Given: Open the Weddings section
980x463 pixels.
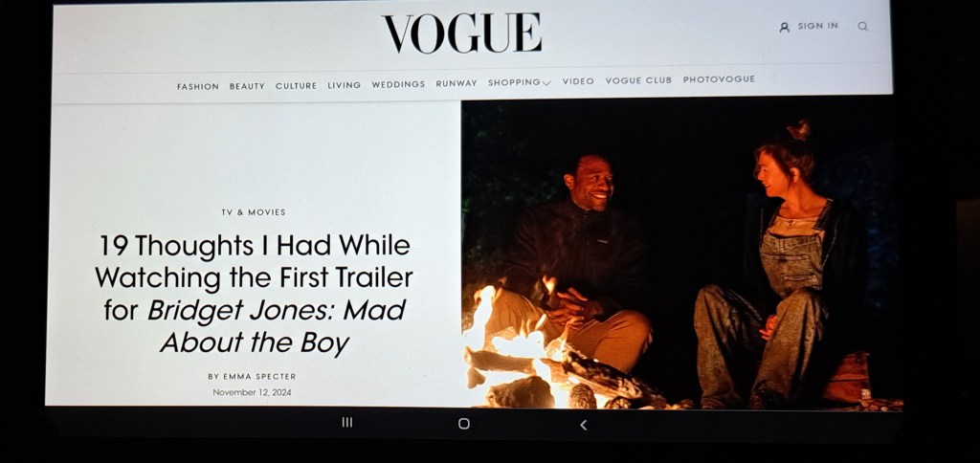Looking at the screenshot, I should pos(398,84).
